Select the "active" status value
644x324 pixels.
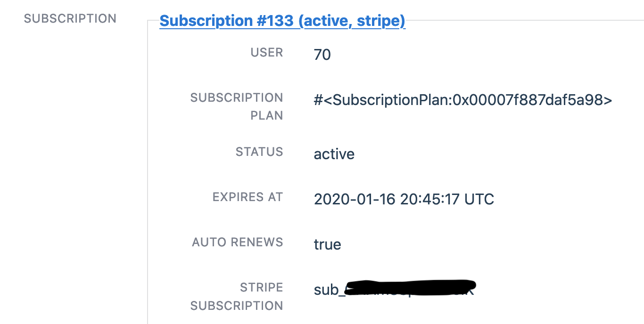point(334,154)
